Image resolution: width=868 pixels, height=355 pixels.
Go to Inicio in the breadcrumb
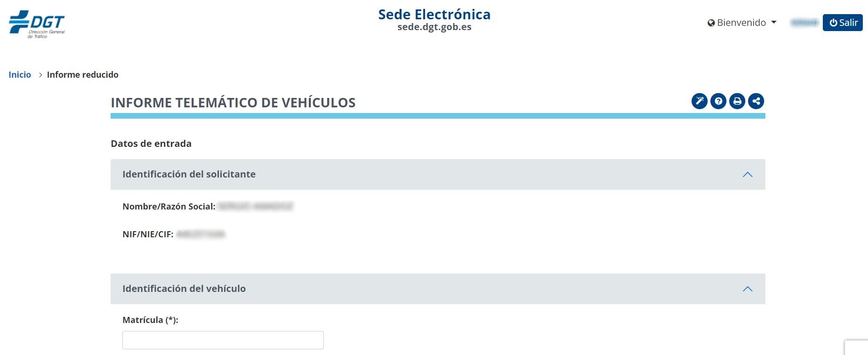20,75
